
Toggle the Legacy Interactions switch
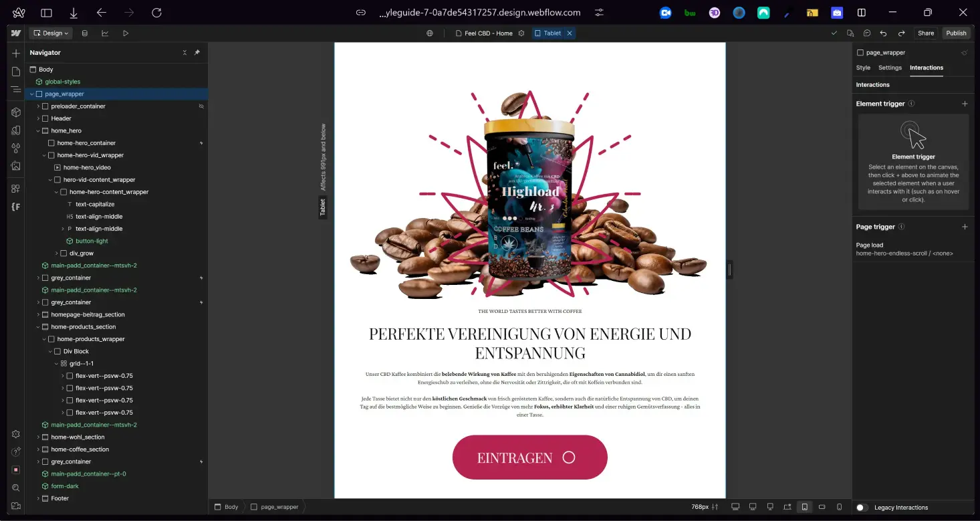[862, 508]
